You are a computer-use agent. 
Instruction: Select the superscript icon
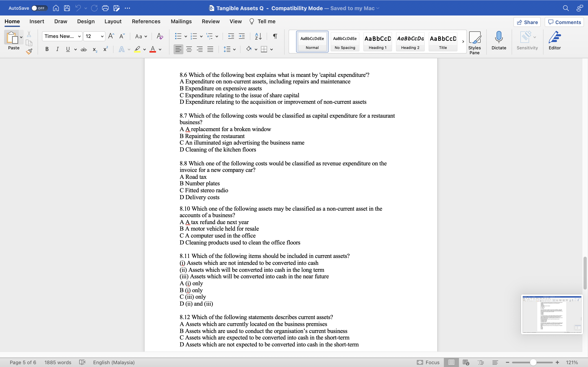tap(105, 49)
